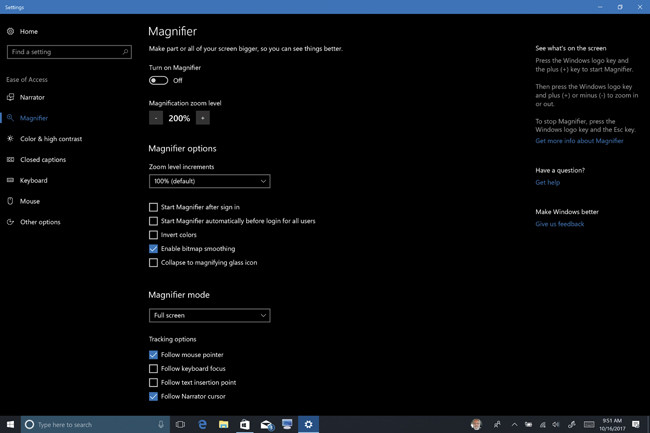The width and height of the screenshot is (650, 433).
Task: Click Type here to search box
Action: pyautogui.click(x=95, y=424)
